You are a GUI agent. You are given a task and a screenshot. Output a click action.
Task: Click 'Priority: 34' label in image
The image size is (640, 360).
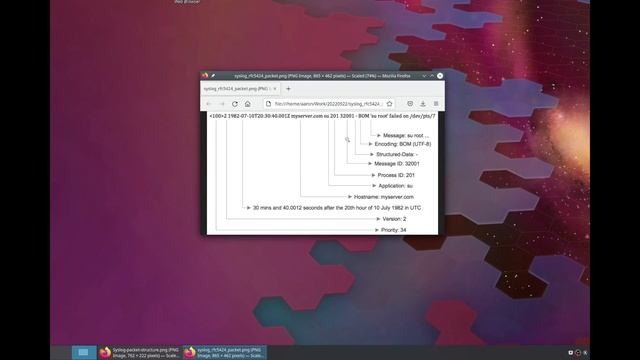tap(393, 230)
